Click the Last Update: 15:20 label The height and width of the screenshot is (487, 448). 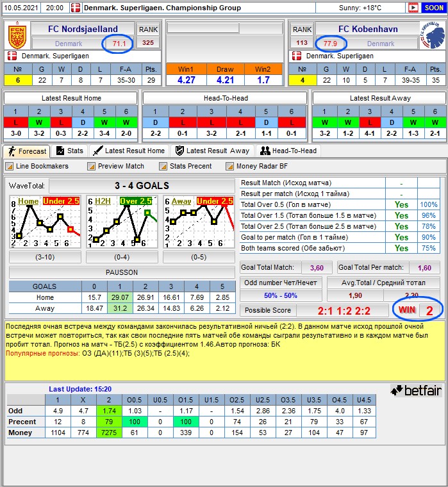80,389
